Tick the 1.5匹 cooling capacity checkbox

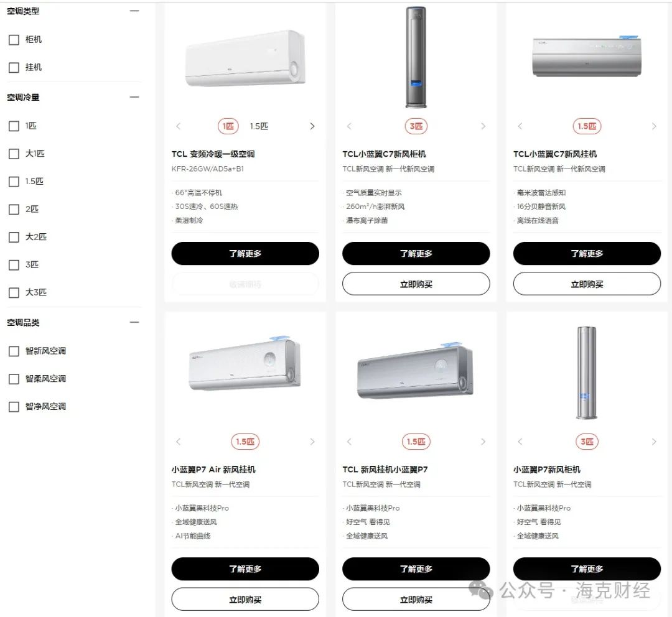click(x=14, y=182)
